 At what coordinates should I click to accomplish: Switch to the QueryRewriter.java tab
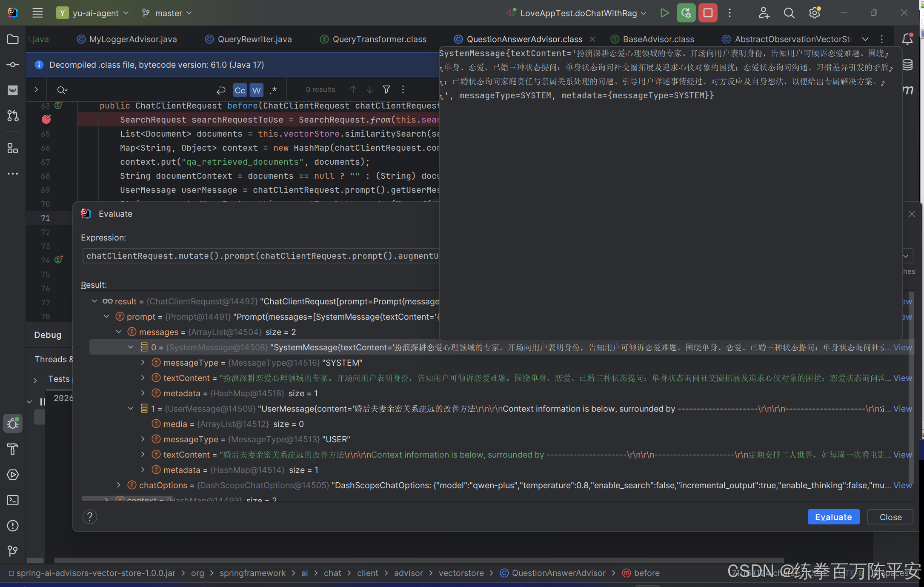coord(254,39)
